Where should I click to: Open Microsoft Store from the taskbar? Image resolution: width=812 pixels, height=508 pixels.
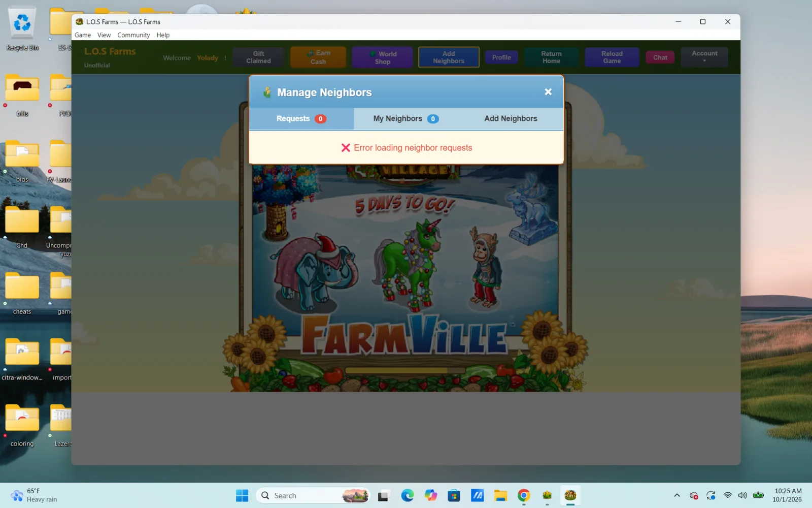click(x=454, y=495)
